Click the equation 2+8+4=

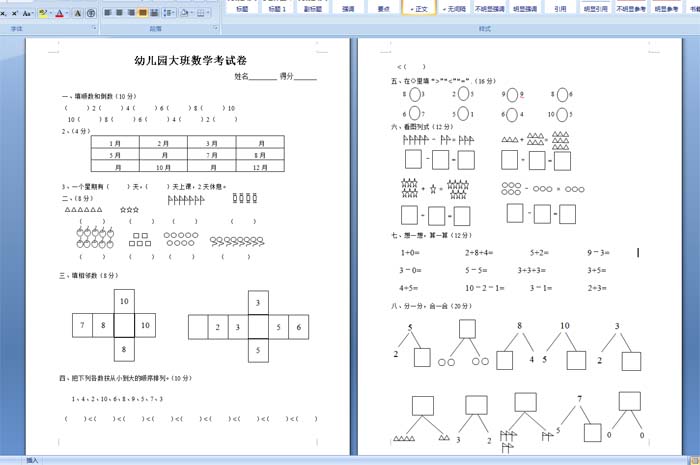tap(479, 253)
